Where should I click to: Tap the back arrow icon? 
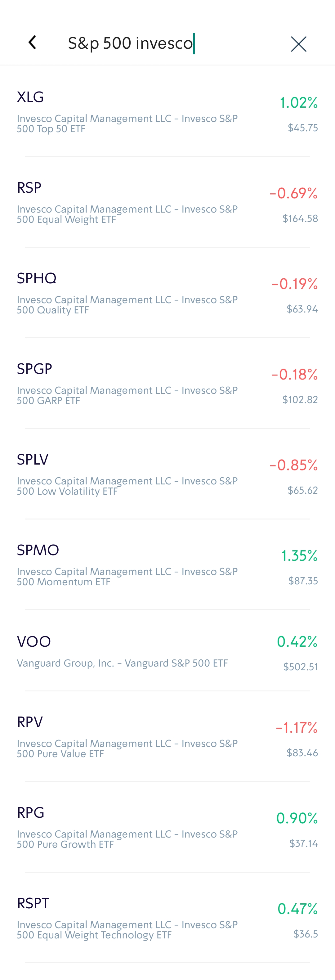(x=33, y=43)
